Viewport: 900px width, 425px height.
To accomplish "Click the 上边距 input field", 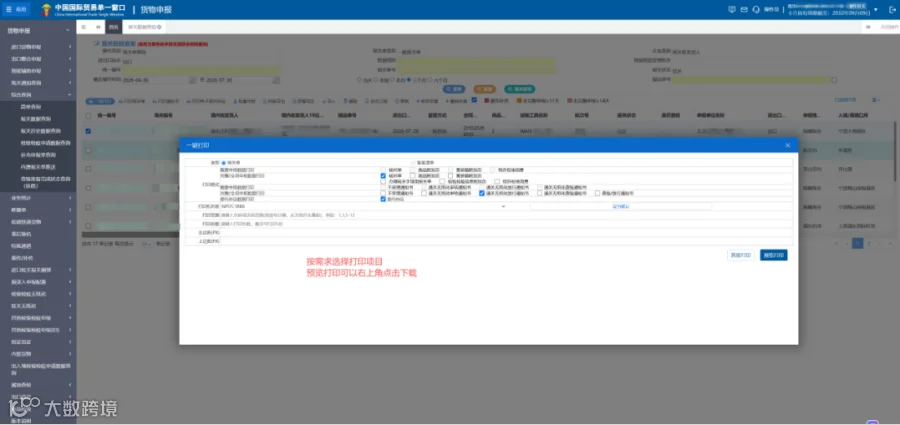I will pos(506,241).
